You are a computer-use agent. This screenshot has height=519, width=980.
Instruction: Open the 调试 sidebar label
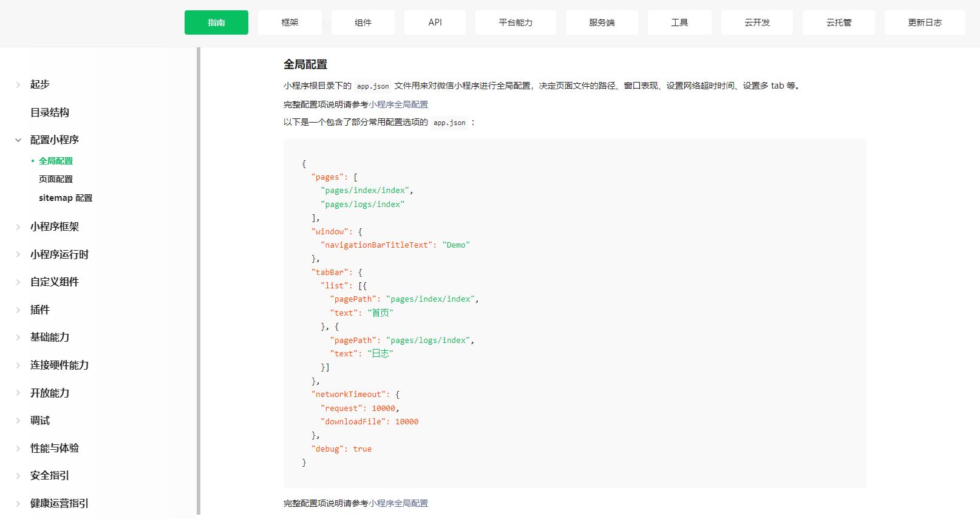pyautogui.click(x=40, y=420)
